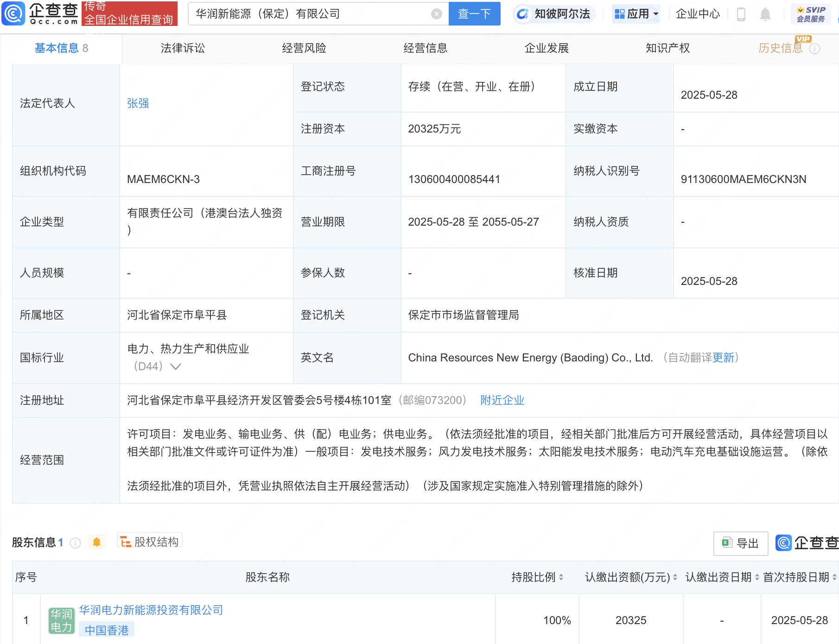Expand the 国标行业 D44 chevron
Image resolution: width=839 pixels, height=644 pixels.
pos(176,366)
